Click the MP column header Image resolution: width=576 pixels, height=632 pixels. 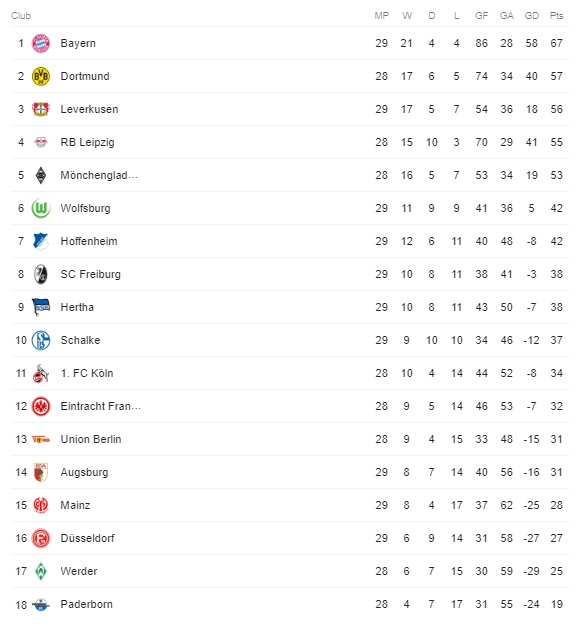382,16
